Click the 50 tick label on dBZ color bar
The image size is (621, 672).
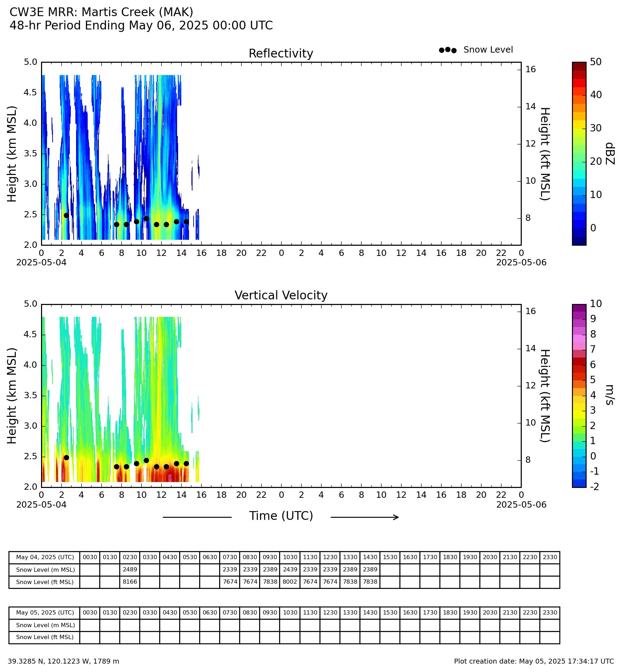[595, 62]
